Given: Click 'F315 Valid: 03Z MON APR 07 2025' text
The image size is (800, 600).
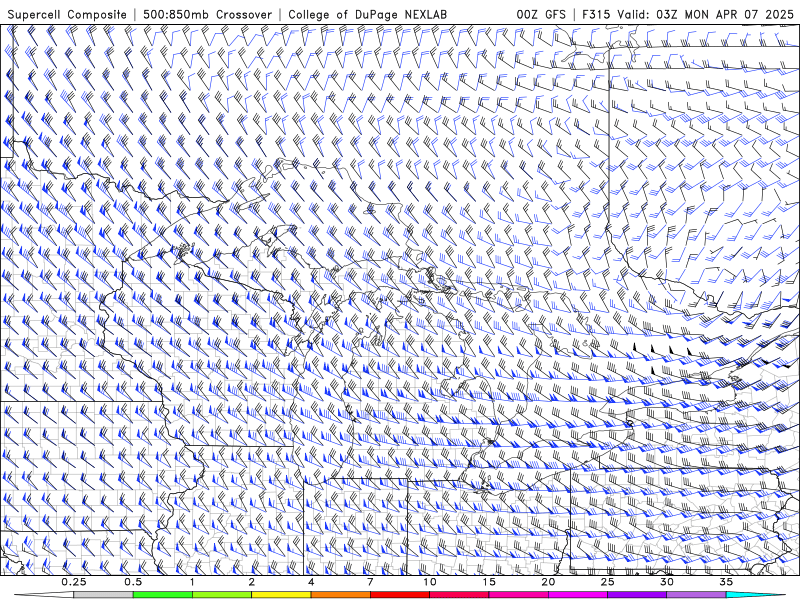Looking at the screenshot, I should 688,14.
